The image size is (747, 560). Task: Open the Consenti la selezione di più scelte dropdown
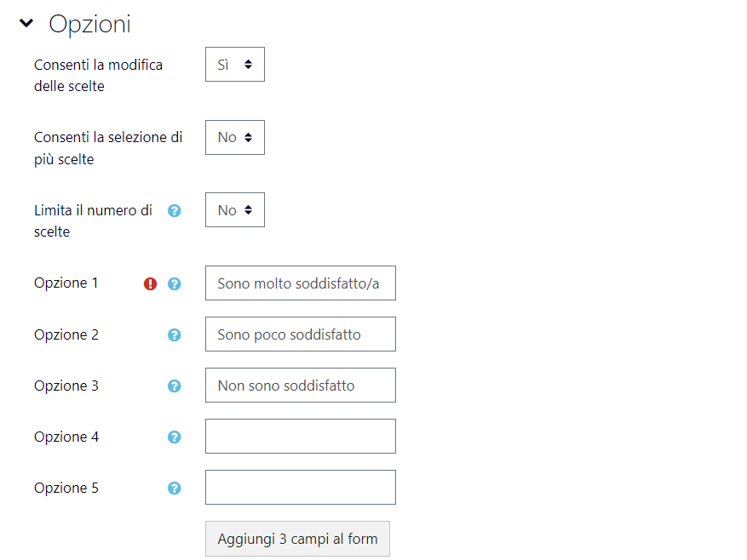point(235,137)
